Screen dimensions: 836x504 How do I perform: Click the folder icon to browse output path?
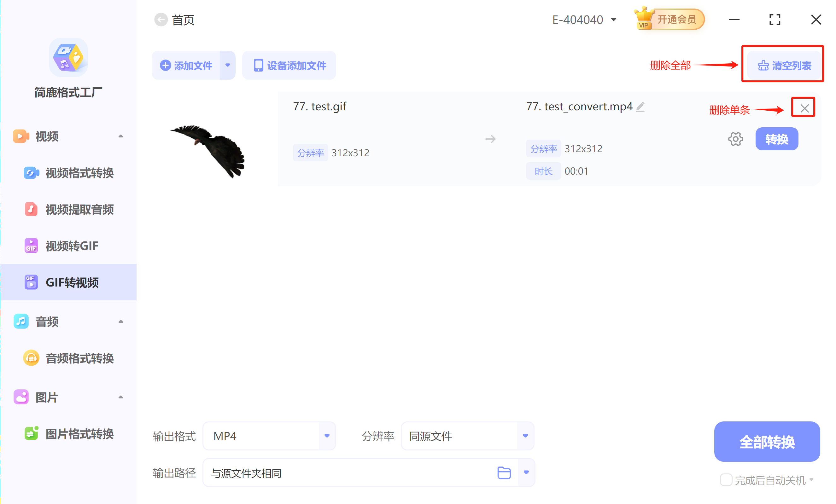(504, 472)
